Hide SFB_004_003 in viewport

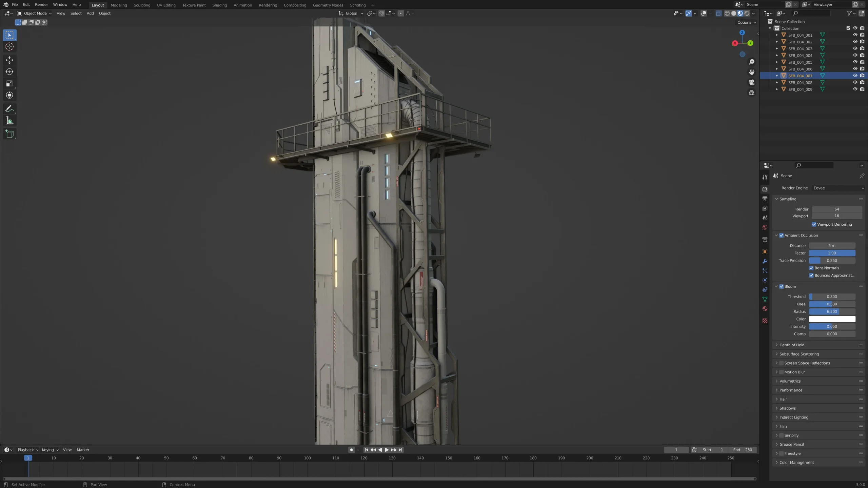855,48
